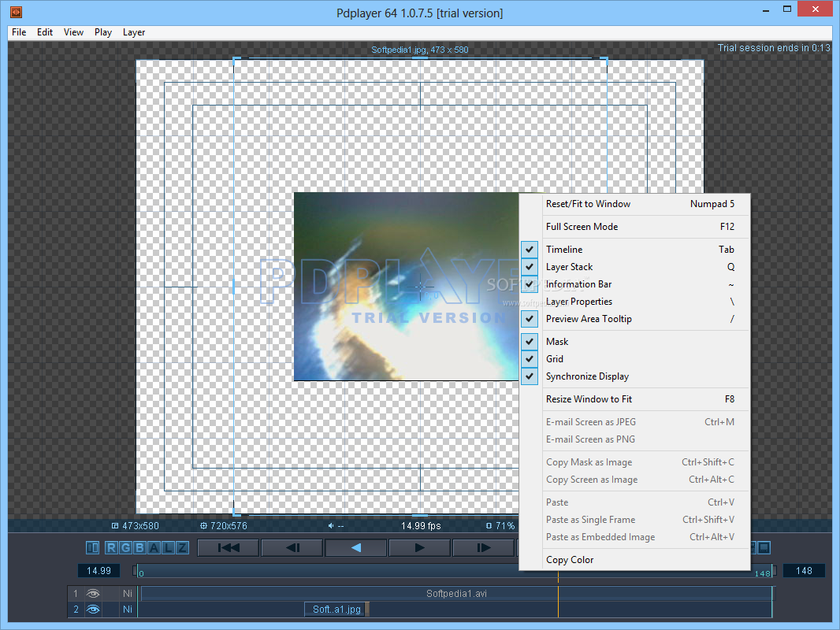The width and height of the screenshot is (840, 630).
Task: Click the 473x580 layer size info
Action: coord(135,526)
